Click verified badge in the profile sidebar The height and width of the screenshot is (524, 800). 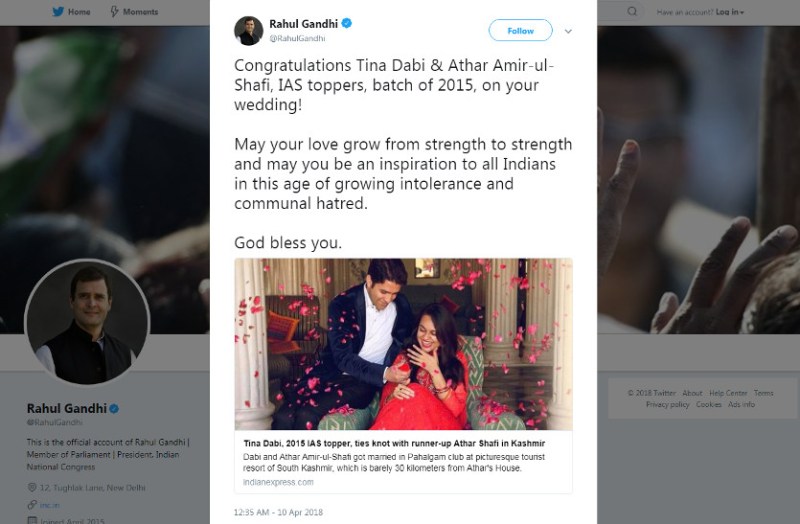coord(114,409)
